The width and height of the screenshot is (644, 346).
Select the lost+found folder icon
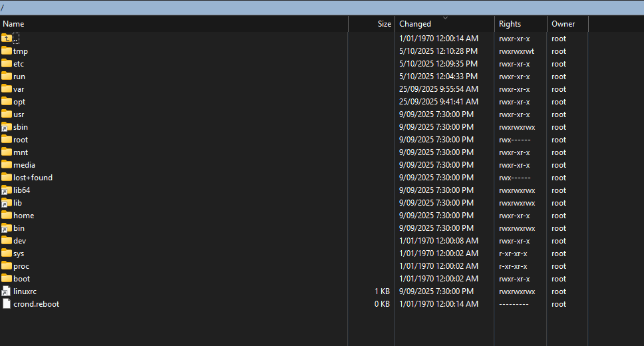pos(7,177)
